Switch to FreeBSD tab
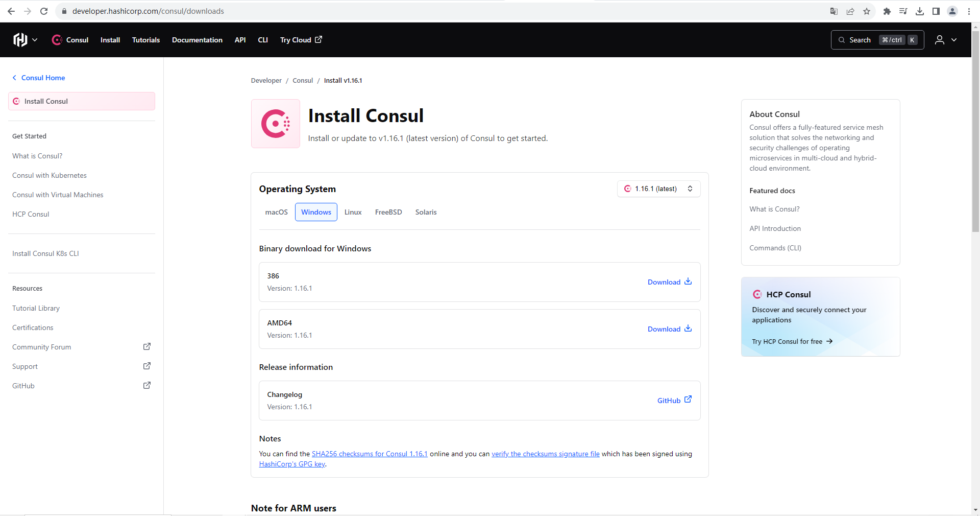Image resolution: width=980 pixels, height=516 pixels. click(x=388, y=212)
